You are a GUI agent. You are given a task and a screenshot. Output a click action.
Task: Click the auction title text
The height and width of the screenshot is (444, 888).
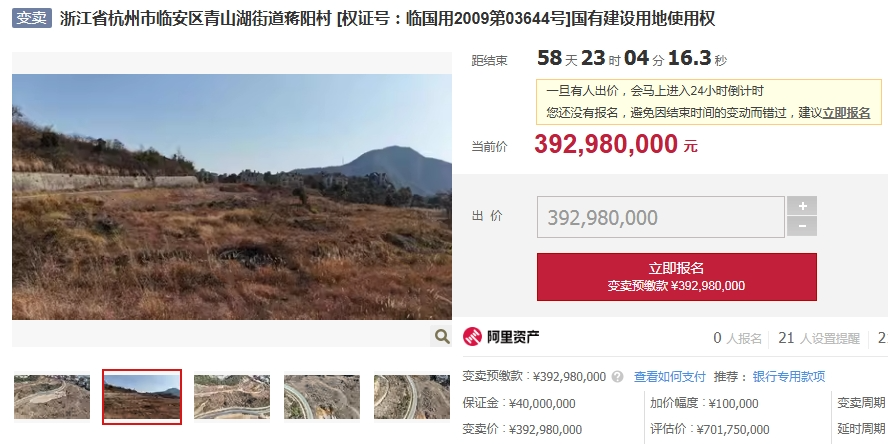click(x=387, y=19)
